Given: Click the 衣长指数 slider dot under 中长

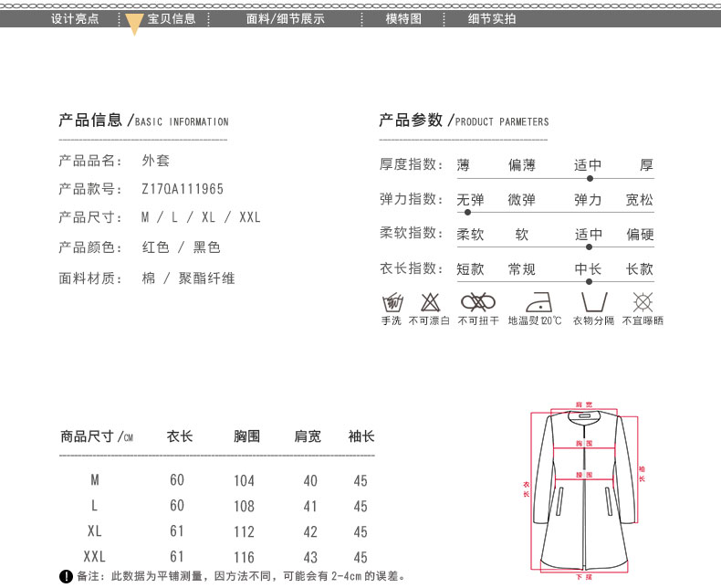Looking at the screenshot, I should (x=590, y=281).
